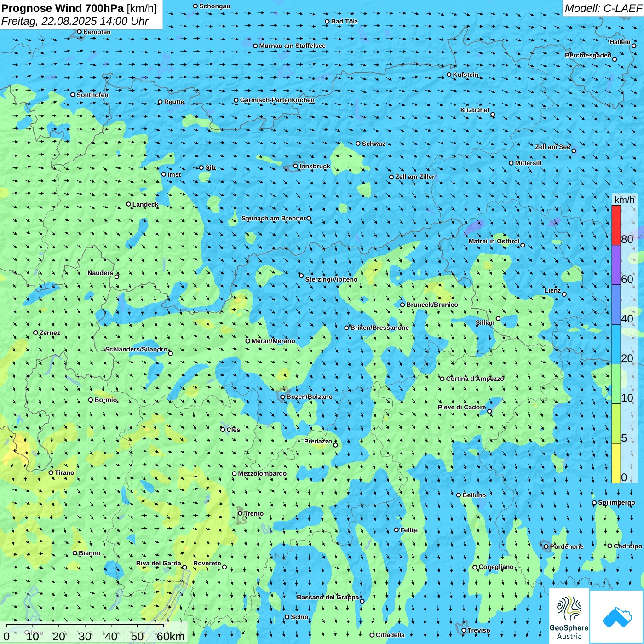644x644 pixels.
Task: Click the Bruneck/Brunico marker
Action: pos(402,305)
